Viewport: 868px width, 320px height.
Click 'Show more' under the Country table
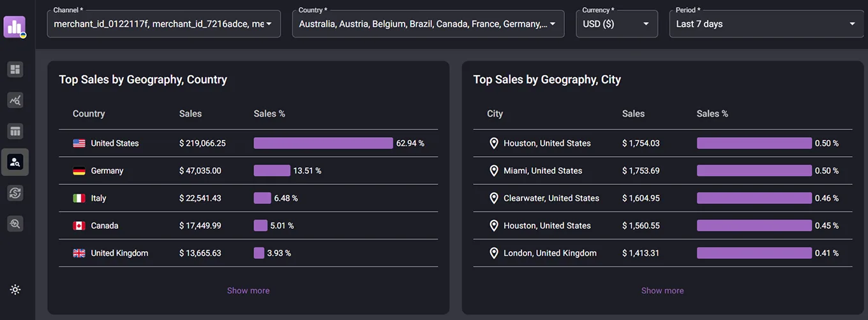(x=248, y=291)
